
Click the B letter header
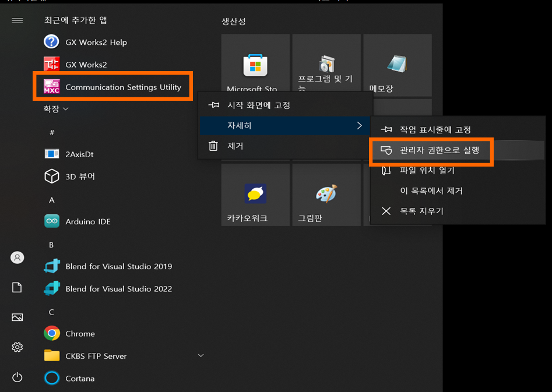pos(51,245)
